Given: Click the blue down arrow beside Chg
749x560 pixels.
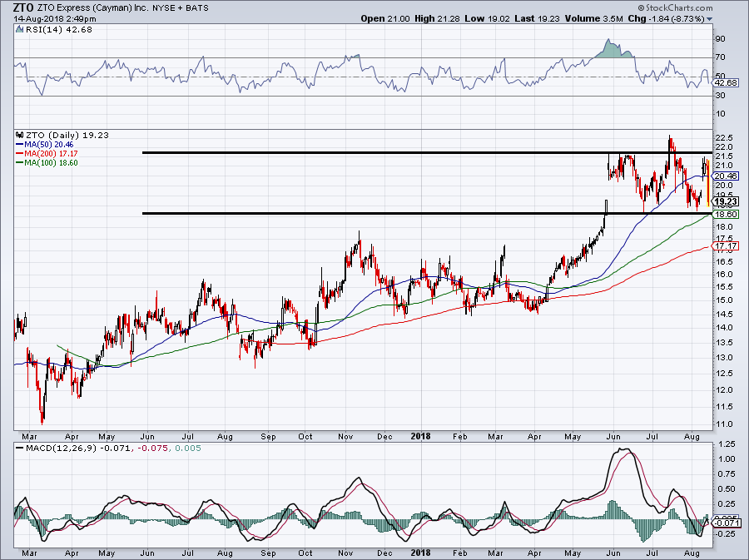Looking at the screenshot, I should [709, 19].
